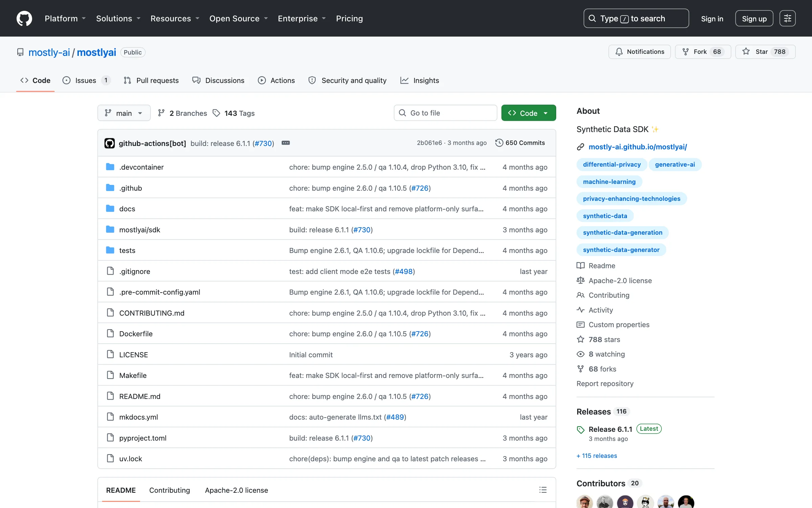The width and height of the screenshot is (812, 508).
Task: Open README outline list icon
Action: [543, 490]
